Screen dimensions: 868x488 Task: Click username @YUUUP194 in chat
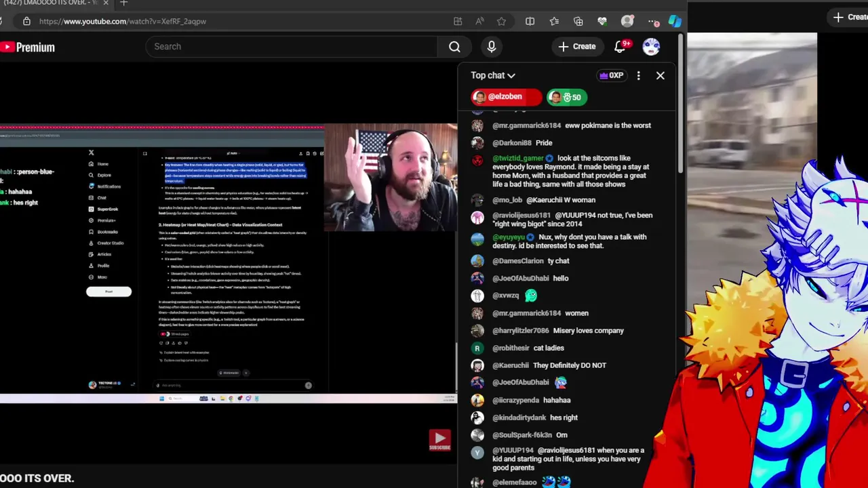point(513,451)
